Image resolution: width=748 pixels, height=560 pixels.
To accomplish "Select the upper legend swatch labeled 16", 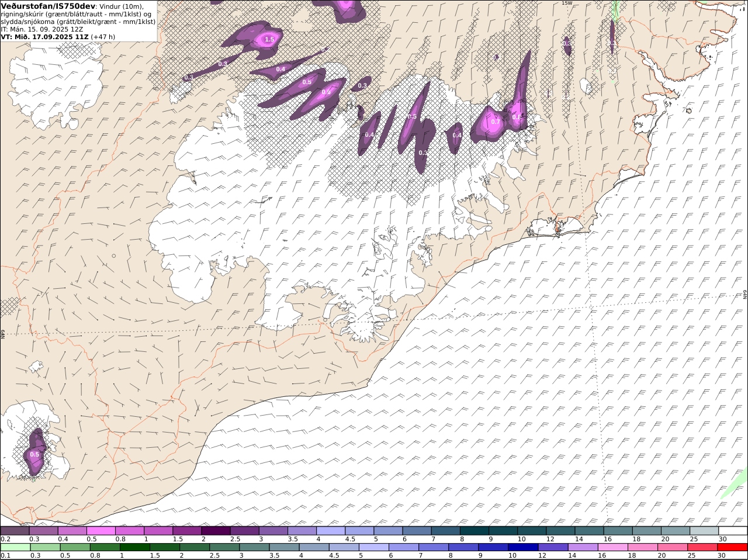I will click(x=618, y=531).
